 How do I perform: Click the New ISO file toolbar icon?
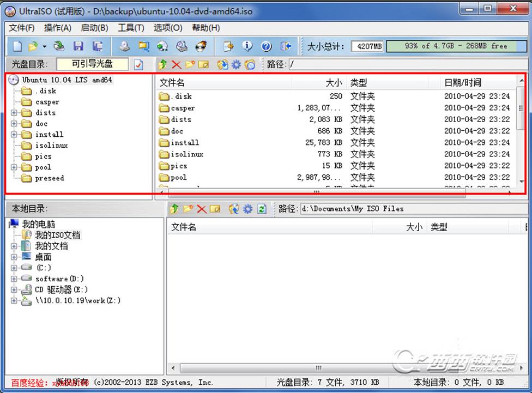point(17,46)
